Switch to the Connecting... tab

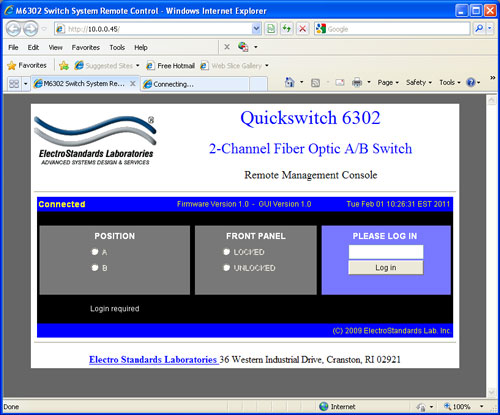point(195,84)
